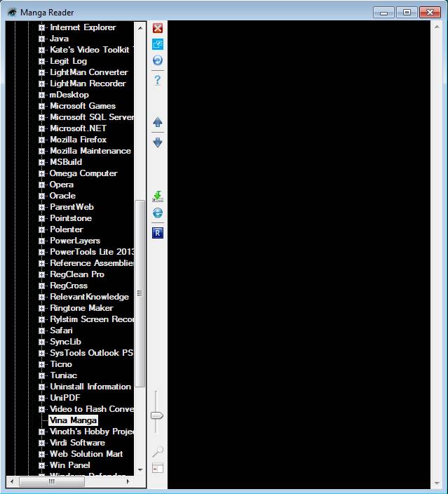The height and width of the screenshot is (494, 448).
Task: Click tree vertical scrollbar down arrow
Action: (x=140, y=469)
